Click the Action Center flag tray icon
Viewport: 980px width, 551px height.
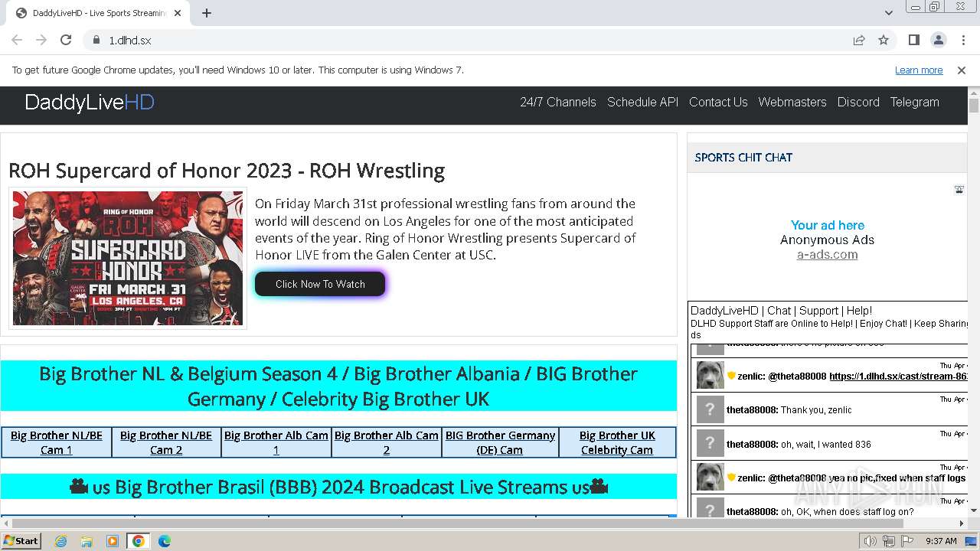click(x=906, y=541)
